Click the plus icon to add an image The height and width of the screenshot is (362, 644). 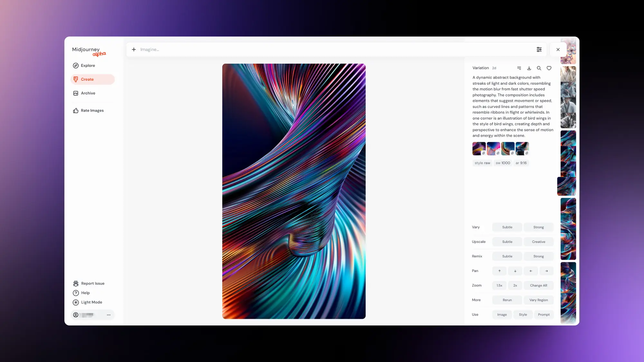click(x=134, y=49)
